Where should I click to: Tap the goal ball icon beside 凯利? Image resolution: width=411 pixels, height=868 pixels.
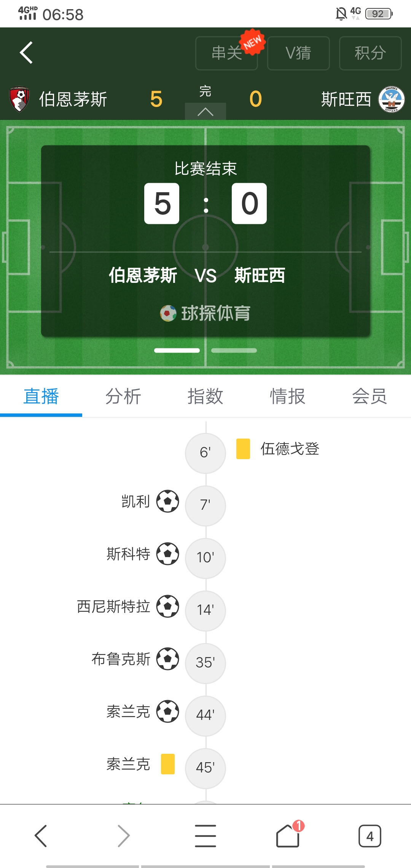(x=167, y=501)
